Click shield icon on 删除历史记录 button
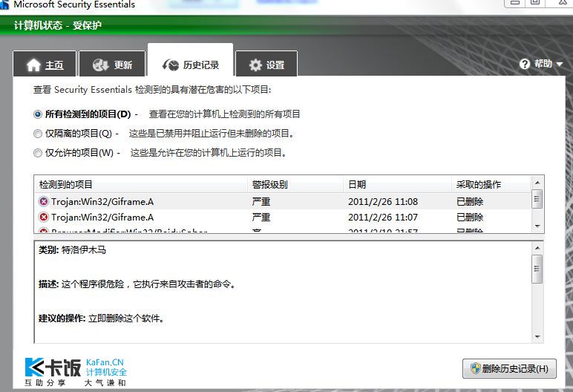 pyautogui.click(x=476, y=368)
